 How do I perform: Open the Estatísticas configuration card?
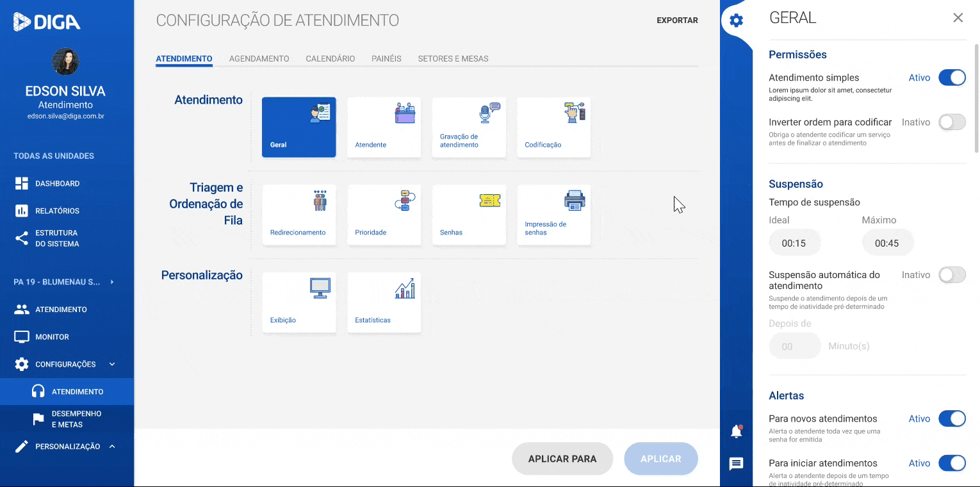pos(384,302)
